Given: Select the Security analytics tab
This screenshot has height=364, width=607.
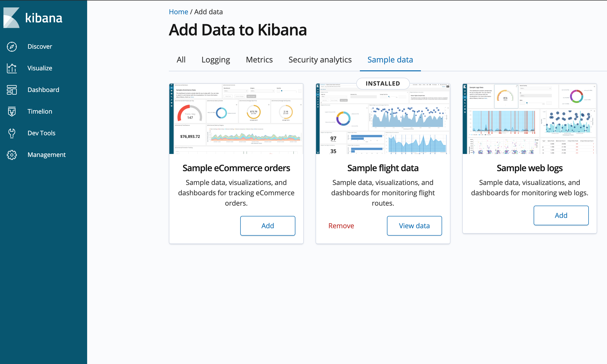Looking at the screenshot, I should [x=320, y=60].
